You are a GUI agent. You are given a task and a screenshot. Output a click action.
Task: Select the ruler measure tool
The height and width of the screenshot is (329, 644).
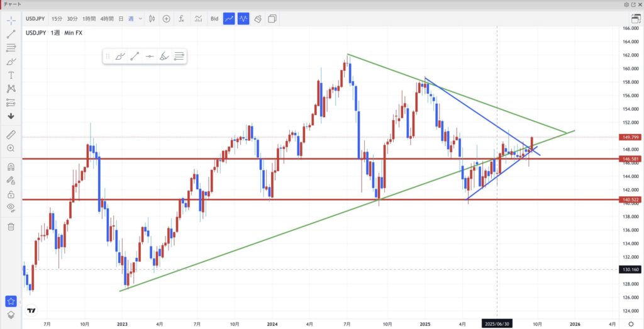click(11, 135)
